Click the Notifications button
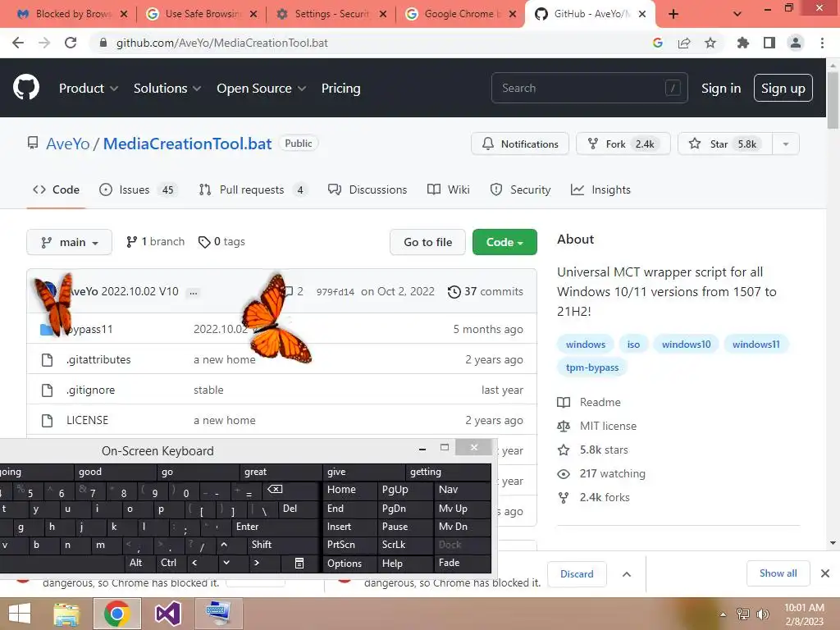Image resolution: width=840 pixels, height=630 pixels. pos(519,144)
